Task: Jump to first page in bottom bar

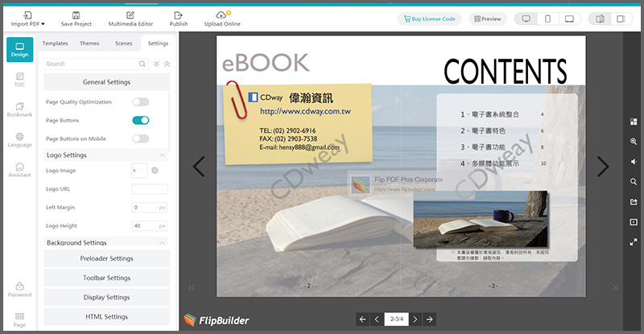Action: [362, 320]
